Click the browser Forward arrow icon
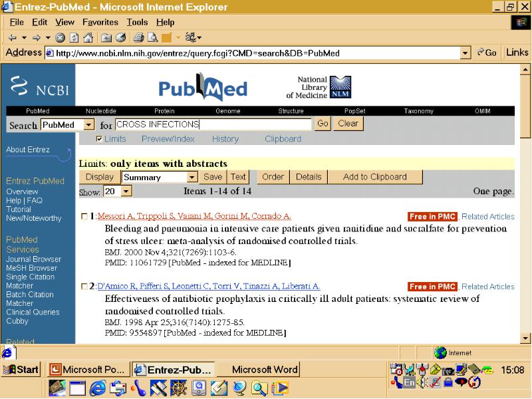 pos(37,37)
